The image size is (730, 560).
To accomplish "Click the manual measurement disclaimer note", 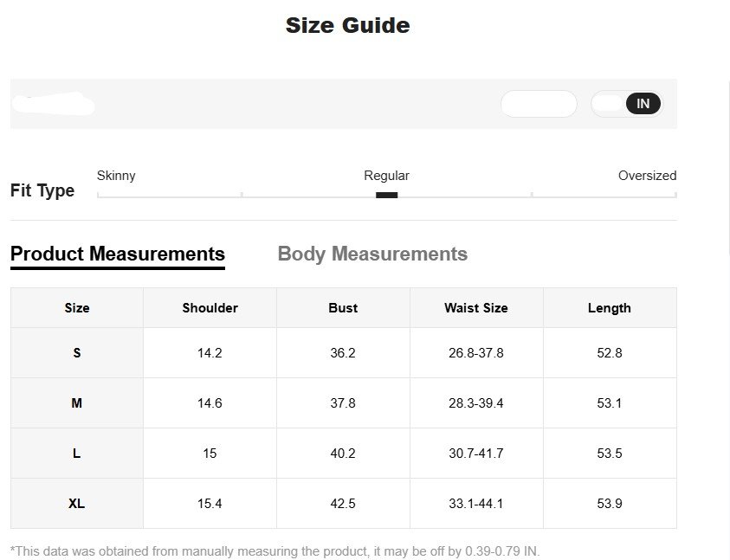I will tap(275, 551).
